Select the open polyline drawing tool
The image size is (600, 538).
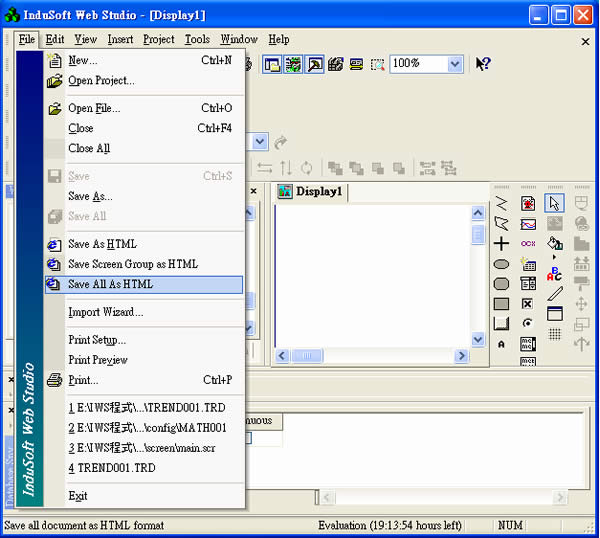pyautogui.click(x=502, y=203)
